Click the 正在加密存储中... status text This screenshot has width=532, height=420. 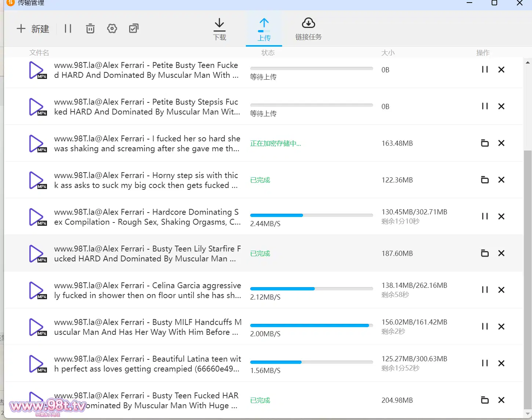[276, 143]
